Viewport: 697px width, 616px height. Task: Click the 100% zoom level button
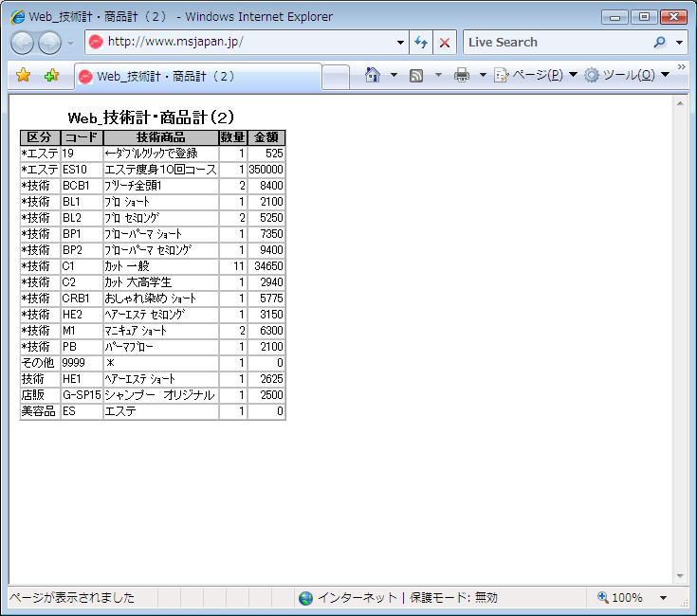point(620,598)
